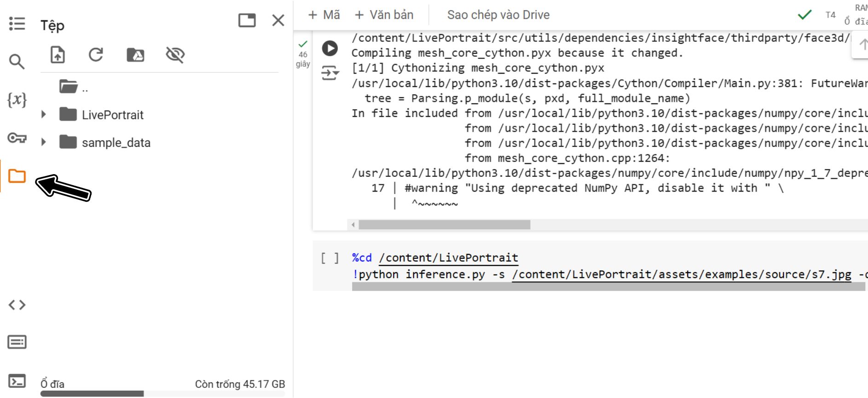Click the 'Tệp' panel title
Viewport: 868px width, 398px height.
tap(52, 25)
